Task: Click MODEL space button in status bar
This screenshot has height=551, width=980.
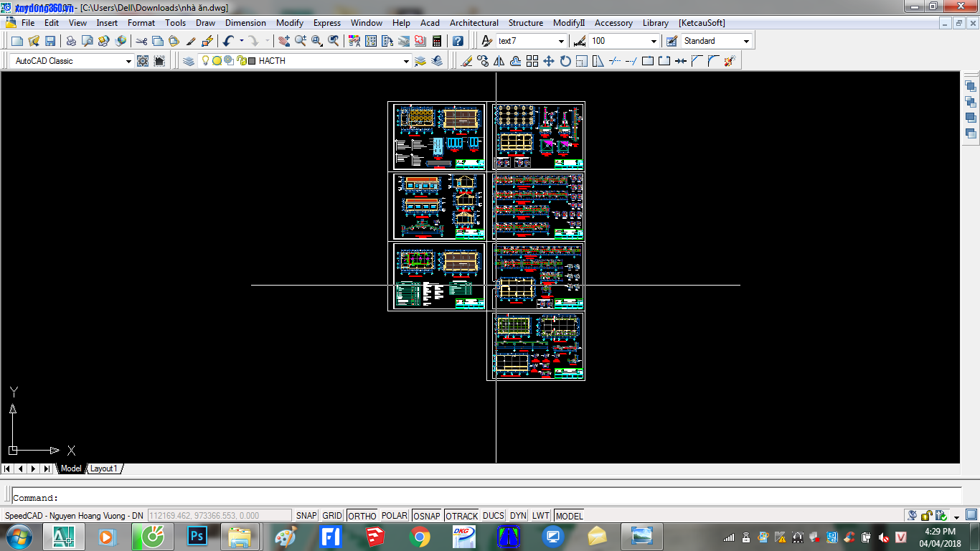Action: click(x=569, y=515)
